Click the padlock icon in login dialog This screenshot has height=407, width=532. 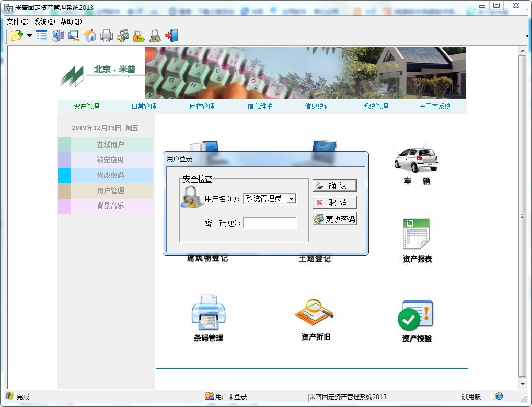(x=191, y=197)
